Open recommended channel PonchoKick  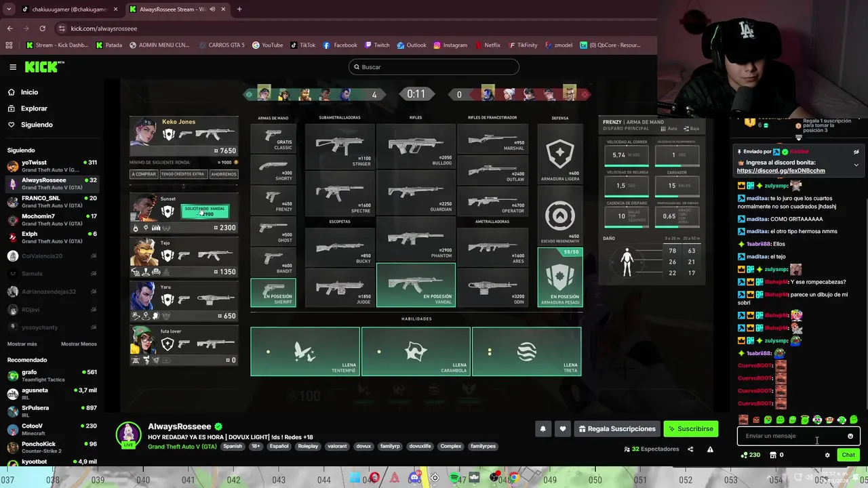[x=52, y=447]
